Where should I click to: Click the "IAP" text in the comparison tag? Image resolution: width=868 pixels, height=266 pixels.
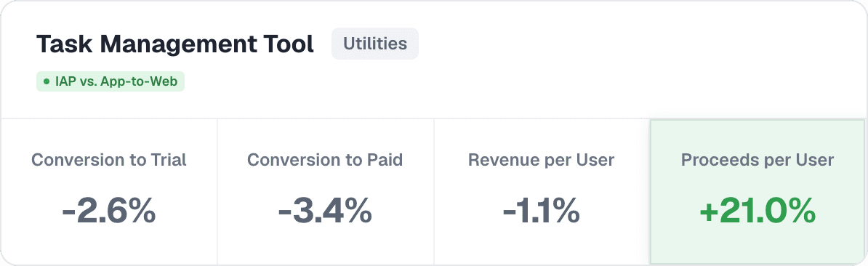point(64,82)
